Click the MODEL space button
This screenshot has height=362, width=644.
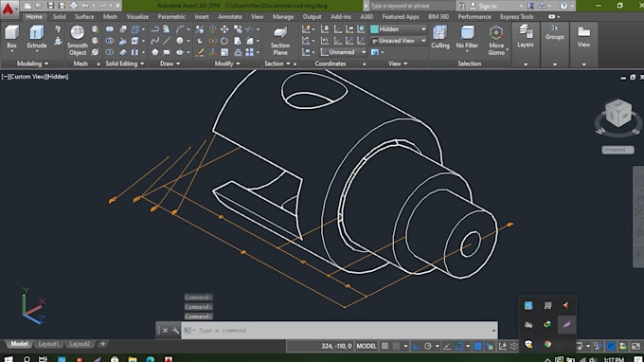coord(367,347)
